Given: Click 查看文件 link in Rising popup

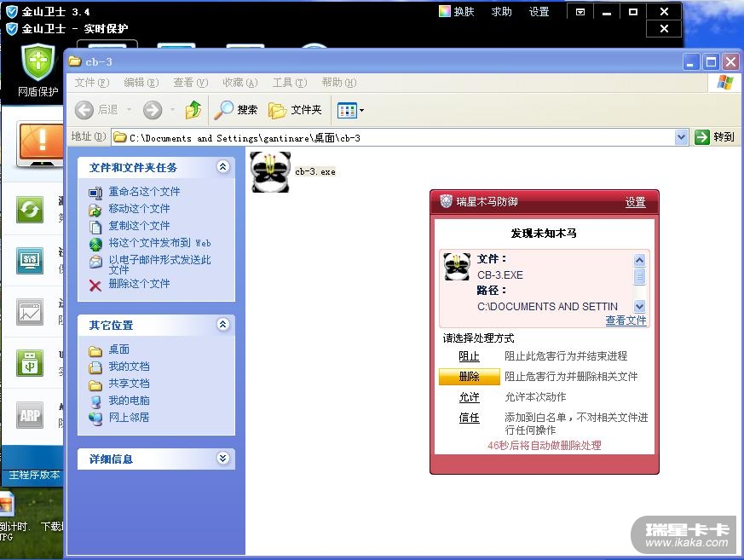Looking at the screenshot, I should [x=626, y=320].
